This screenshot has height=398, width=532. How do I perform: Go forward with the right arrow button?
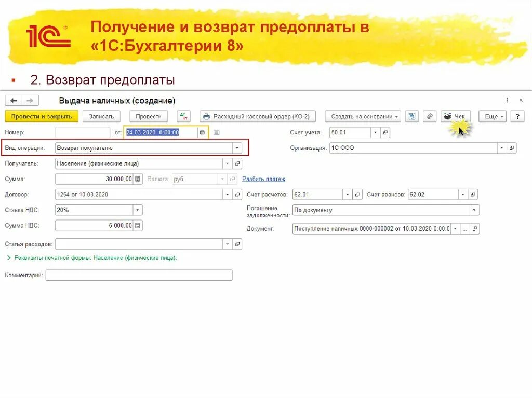tap(30, 101)
